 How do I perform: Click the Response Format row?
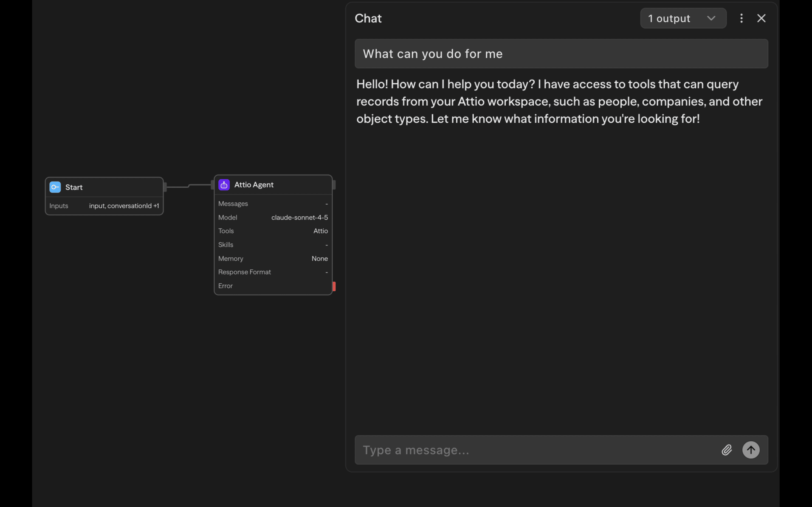(273, 272)
